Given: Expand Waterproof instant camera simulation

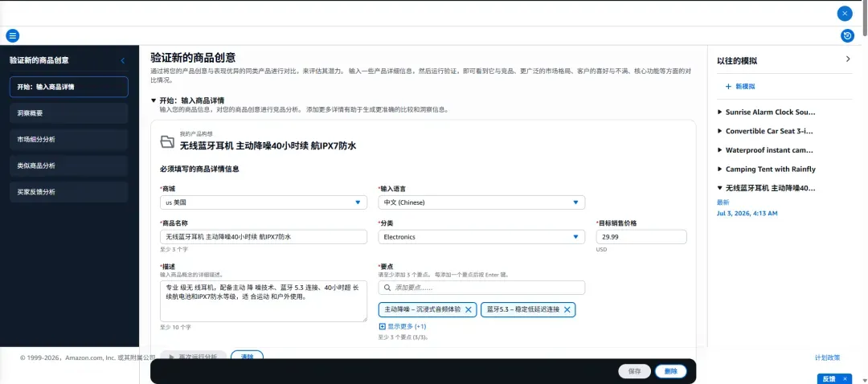Looking at the screenshot, I should [719, 150].
